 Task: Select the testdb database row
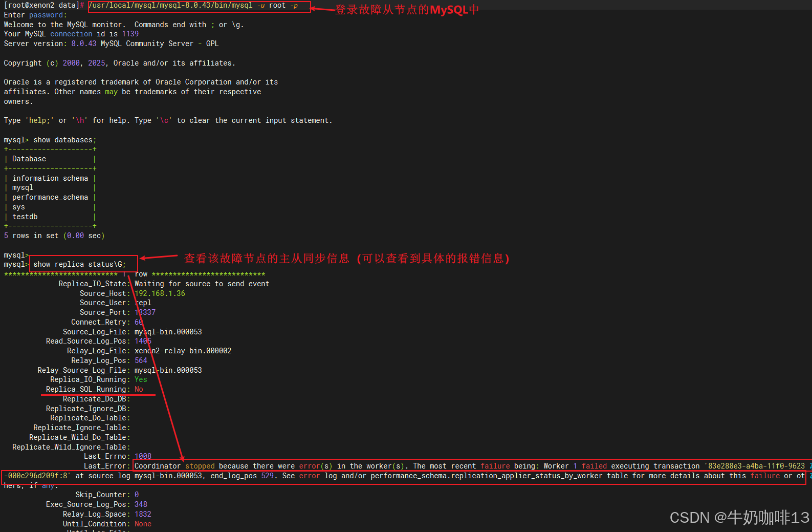25,217
